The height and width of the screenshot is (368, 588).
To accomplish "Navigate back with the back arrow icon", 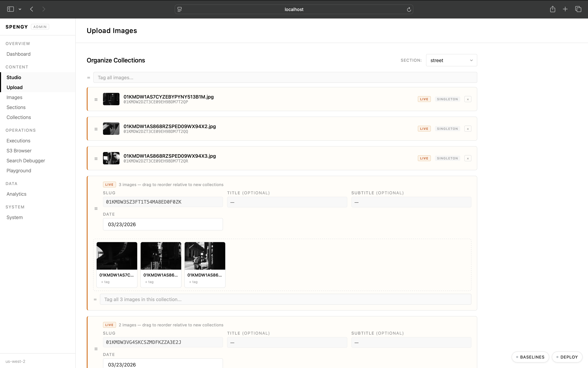I will 31,9.
